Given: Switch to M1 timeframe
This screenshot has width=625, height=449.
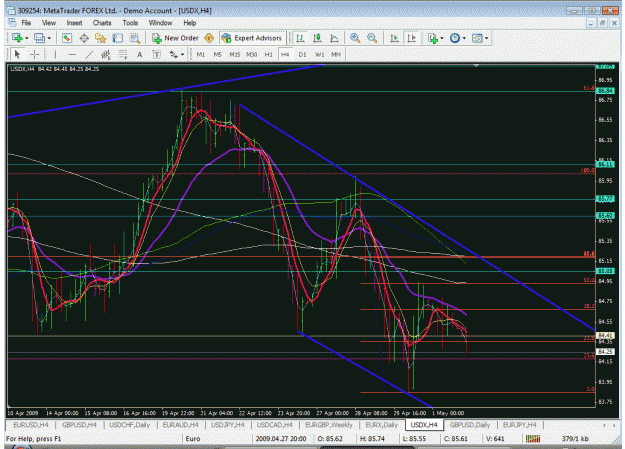Looking at the screenshot, I should [201, 55].
